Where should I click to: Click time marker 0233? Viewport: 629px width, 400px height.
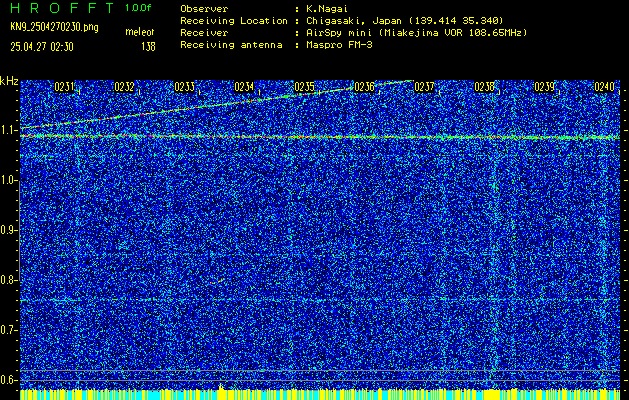185,87
